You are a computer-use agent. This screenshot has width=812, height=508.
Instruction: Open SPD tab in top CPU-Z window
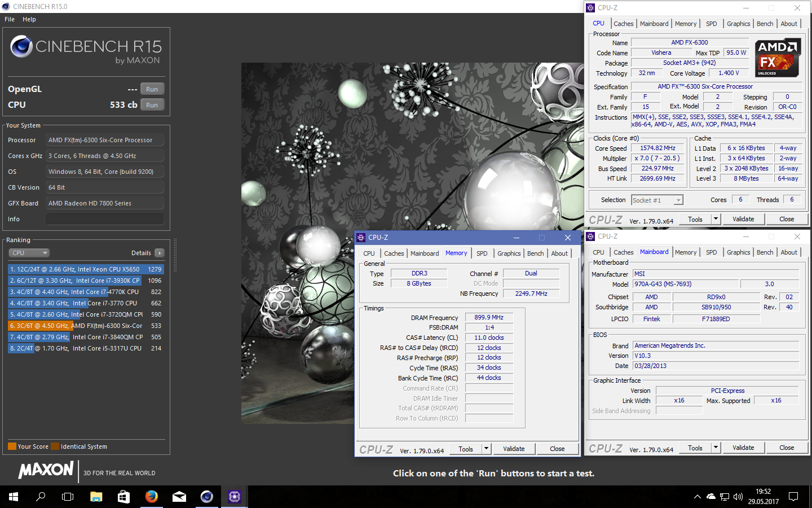(712, 24)
